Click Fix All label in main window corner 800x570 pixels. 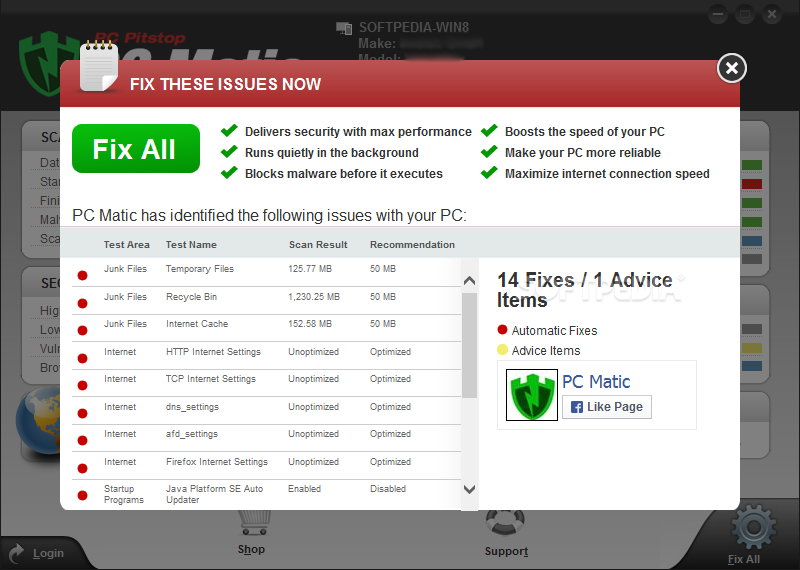pos(744,559)
